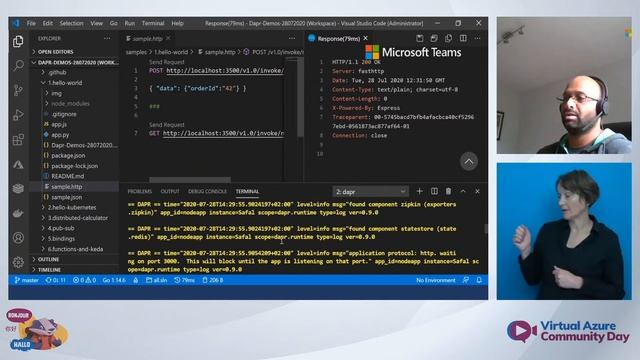Open Source Control view in activity bar
The image size is (640, 360).
pyautogui.click(x=18, y=90)
